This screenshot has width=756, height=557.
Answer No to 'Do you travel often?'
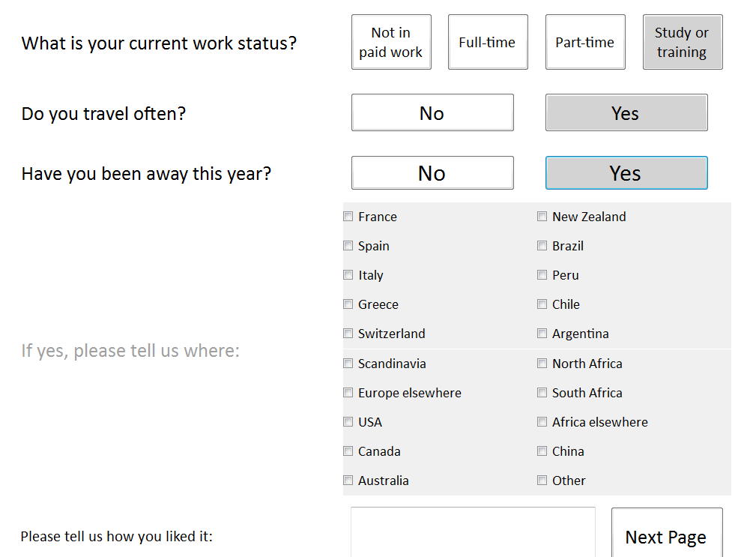click(x=432, y=112)
